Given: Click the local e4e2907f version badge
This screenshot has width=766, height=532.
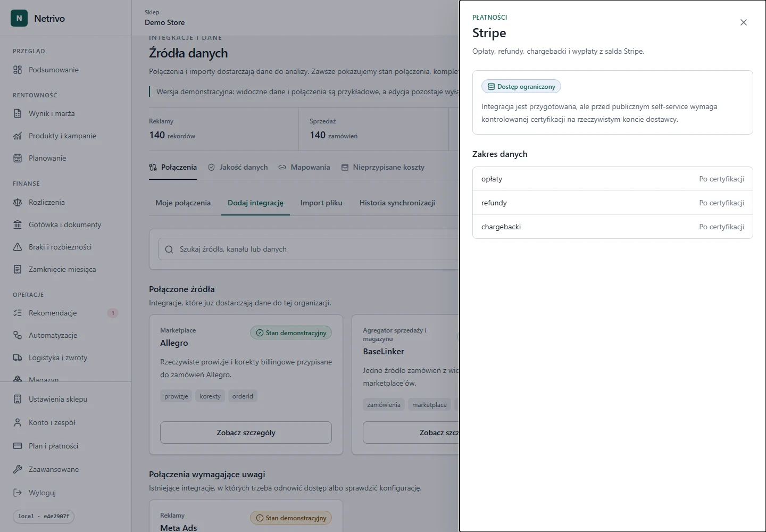Looking at the screenshot, I should (44, 516).
